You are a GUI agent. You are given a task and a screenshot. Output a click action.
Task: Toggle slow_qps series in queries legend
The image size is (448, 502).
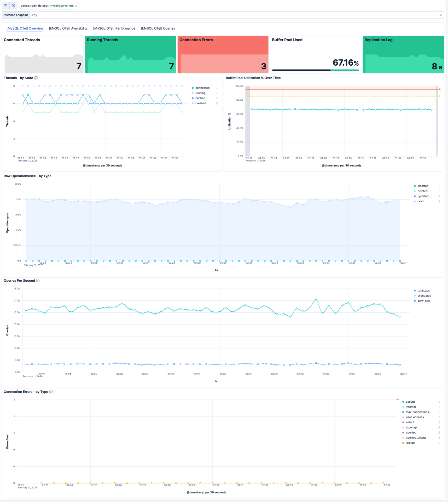423,301
